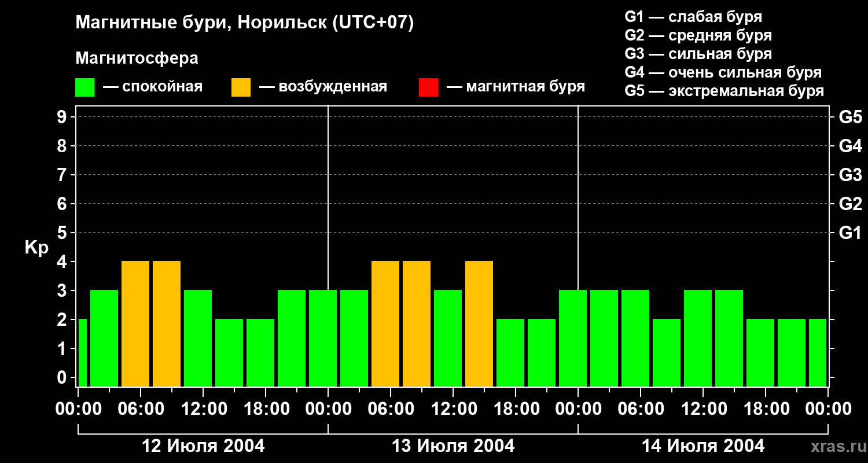The height and width of the screenshot is (463, 868).
Task: Click the '— возбужденная' legend label
Action: [x=323, y=87]
